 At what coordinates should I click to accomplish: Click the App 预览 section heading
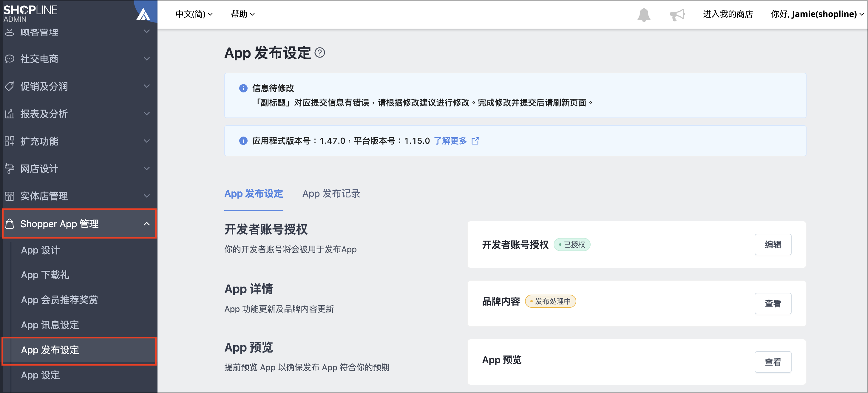[x=249, y=348]
